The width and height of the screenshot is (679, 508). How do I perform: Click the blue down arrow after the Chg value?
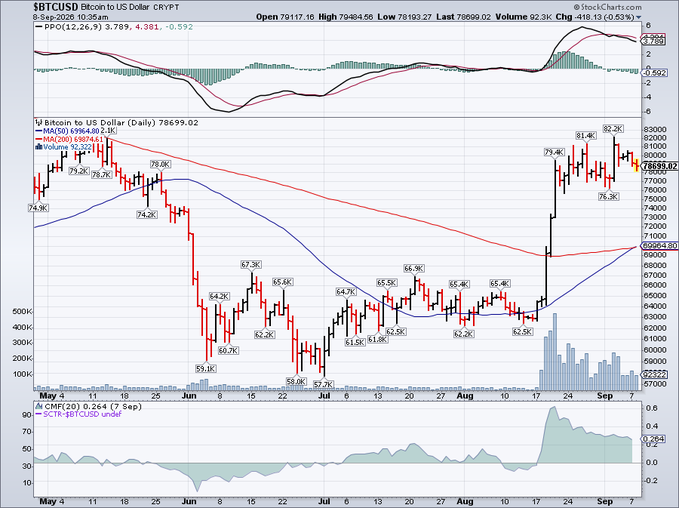coord(638,17)
